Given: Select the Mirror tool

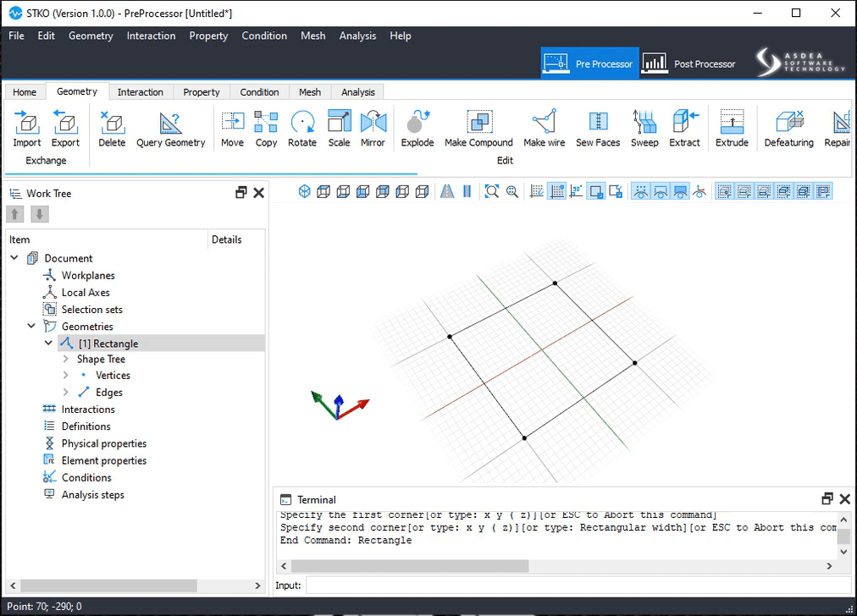Looking at the screenshot, I should [x=373, y=129].
